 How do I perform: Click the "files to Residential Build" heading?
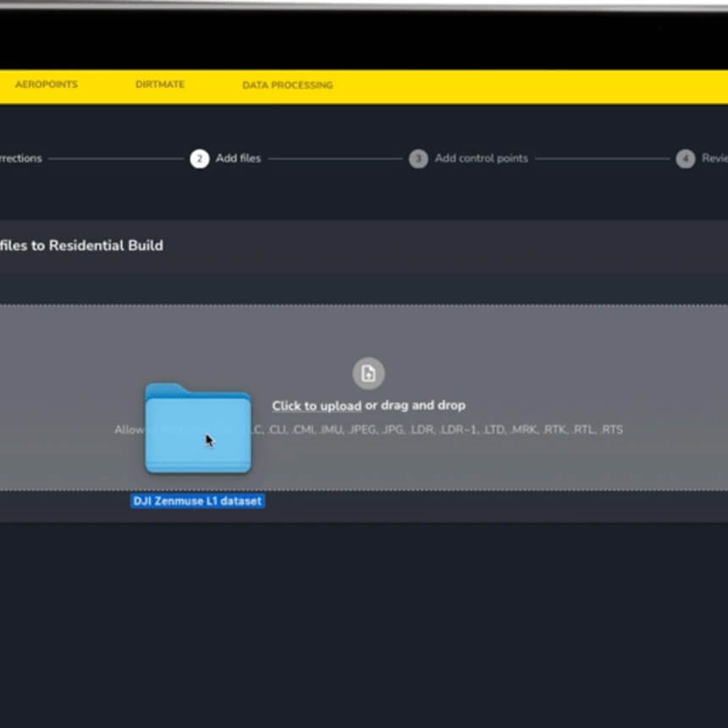(x=81, y=245)
